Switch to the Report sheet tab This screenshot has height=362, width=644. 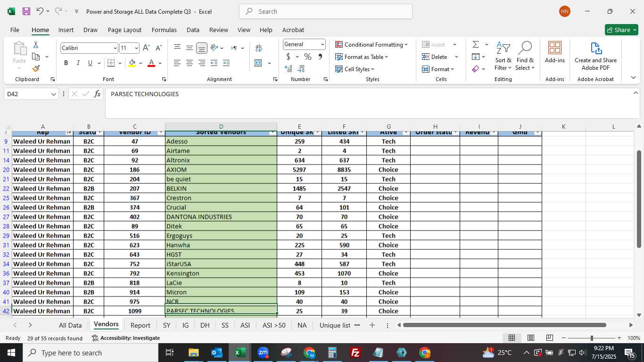click(x=140, y=325)
